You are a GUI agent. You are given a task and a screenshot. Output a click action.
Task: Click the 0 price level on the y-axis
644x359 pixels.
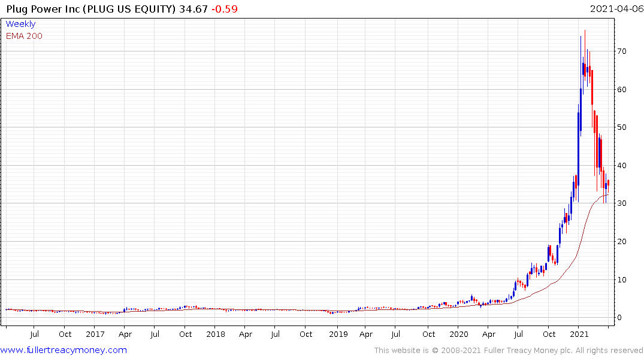pos(621,318)
